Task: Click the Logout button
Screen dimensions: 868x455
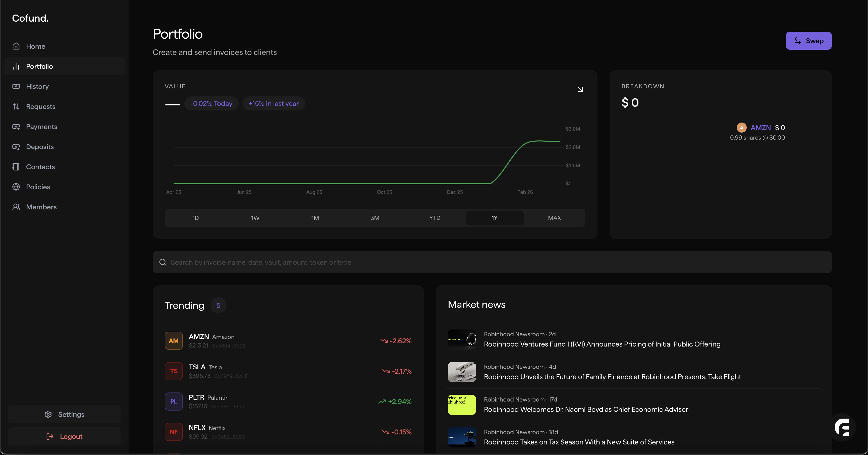Action: point(64,436)
